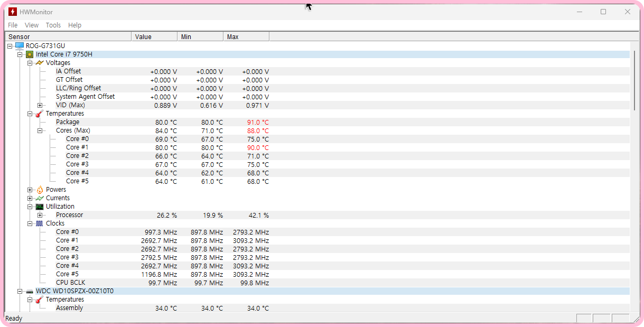Click the 0.889 V VID value
The height and width of the screenshot is (327, 644).
pyautogui.click(x=166, y=105)
